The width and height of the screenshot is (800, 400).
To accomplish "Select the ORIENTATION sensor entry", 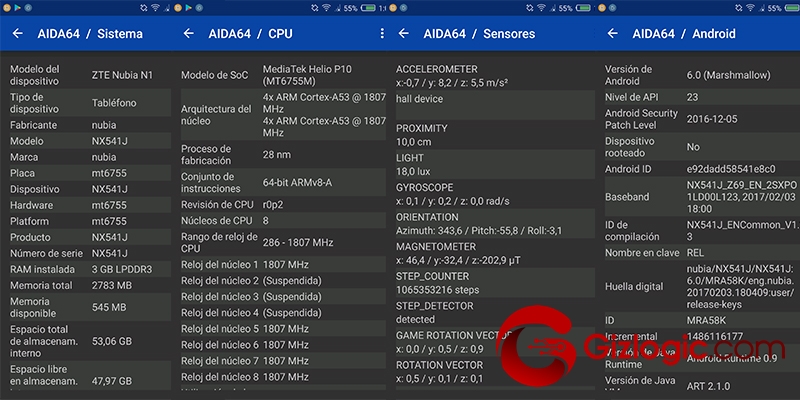I will (494, 223).
